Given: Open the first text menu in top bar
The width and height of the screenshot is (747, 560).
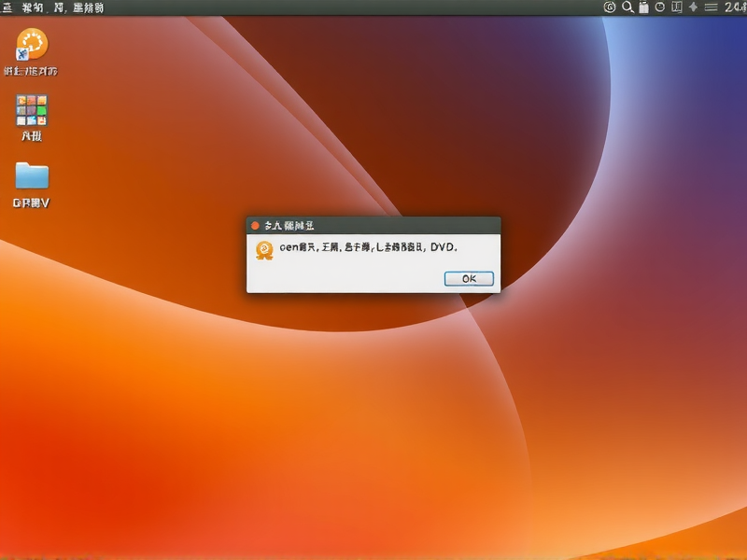Looking at the screenshot, I should pyautogui.click(x=34, y=7).
